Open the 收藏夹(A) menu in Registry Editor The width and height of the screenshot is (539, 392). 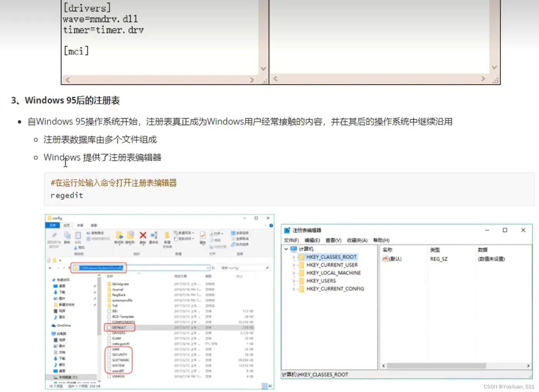tap(357, 240)
